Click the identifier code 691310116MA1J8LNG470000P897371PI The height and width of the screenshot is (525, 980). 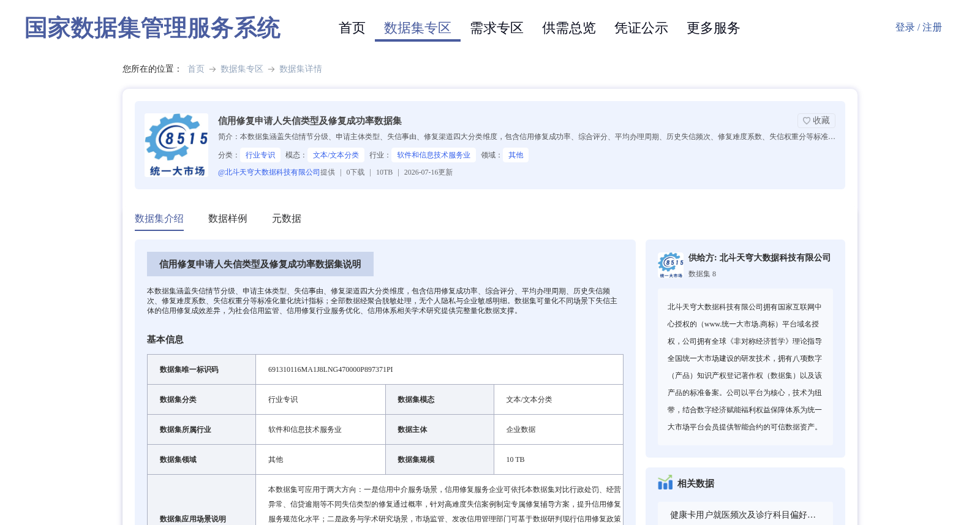pyautogui.click(x=331, y=369)
